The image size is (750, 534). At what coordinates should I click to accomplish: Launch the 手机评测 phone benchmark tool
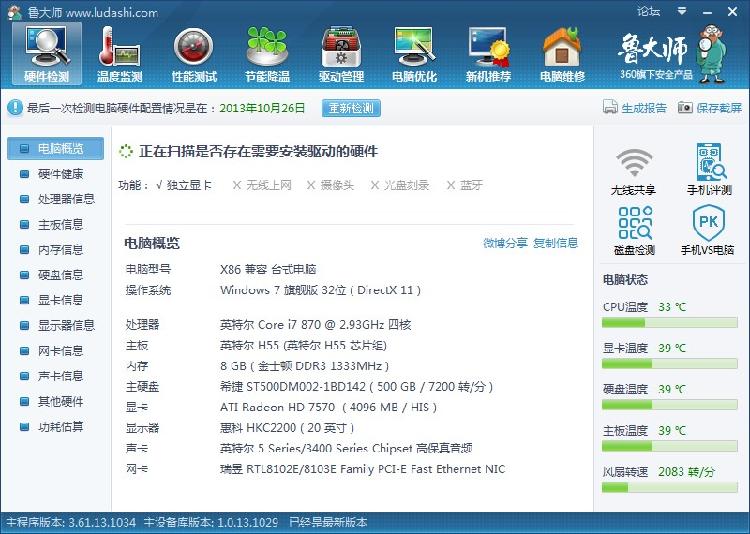pyautogui.click(x=709, y=169)
